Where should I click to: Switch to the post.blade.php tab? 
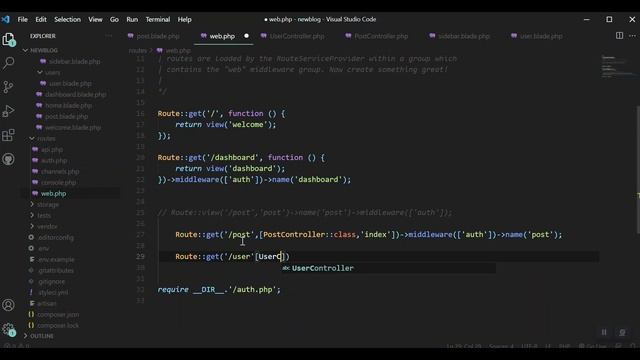(154, 36)
